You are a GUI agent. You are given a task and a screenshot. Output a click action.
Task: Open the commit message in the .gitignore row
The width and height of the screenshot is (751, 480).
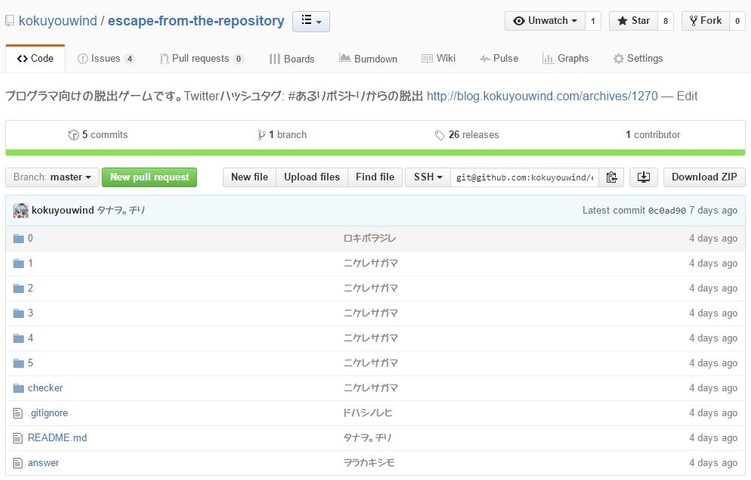(x=367, y=412)
